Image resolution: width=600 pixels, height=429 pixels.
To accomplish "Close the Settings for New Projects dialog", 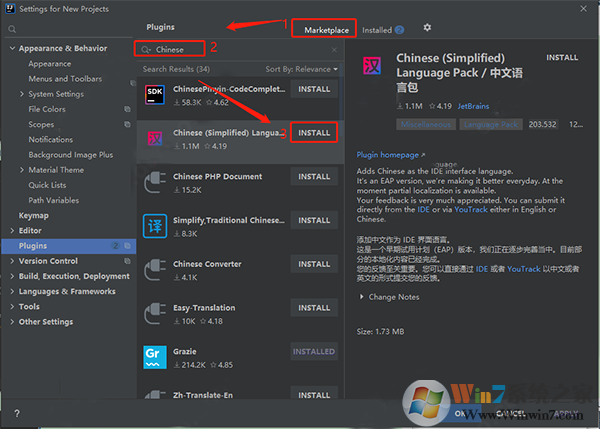I will pos(583,8).
